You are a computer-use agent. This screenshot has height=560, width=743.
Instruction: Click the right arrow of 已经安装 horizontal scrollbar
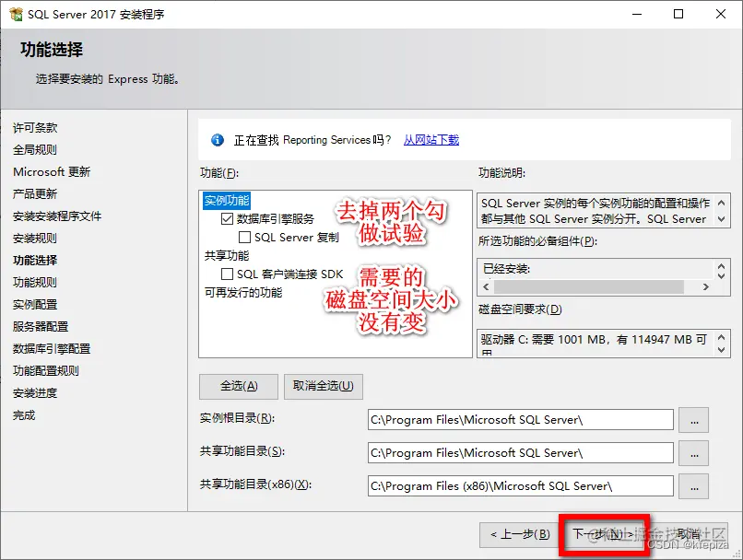coord(706,286)
